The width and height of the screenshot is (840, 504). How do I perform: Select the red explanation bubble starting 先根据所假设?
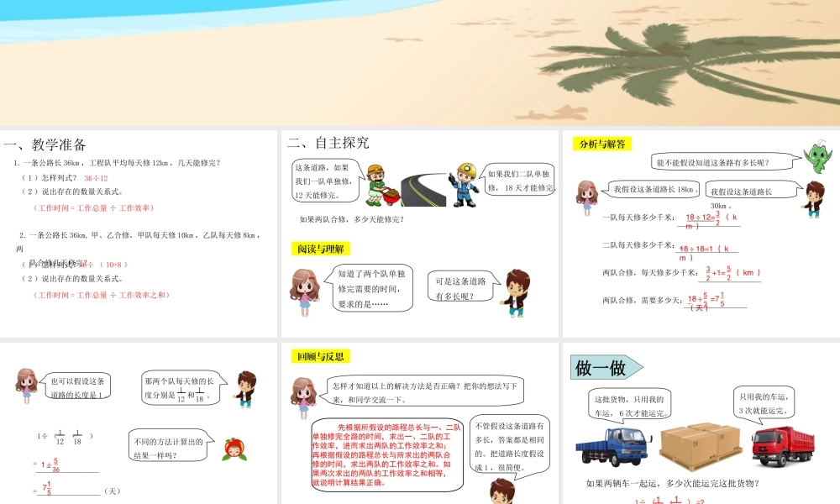tap(386, 454)
